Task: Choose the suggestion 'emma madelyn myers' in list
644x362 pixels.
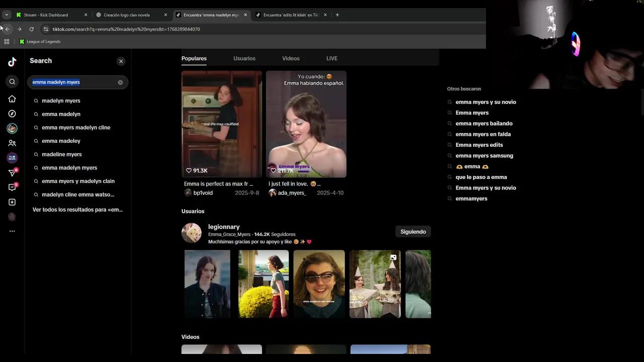Action: (x=69, y=168)
